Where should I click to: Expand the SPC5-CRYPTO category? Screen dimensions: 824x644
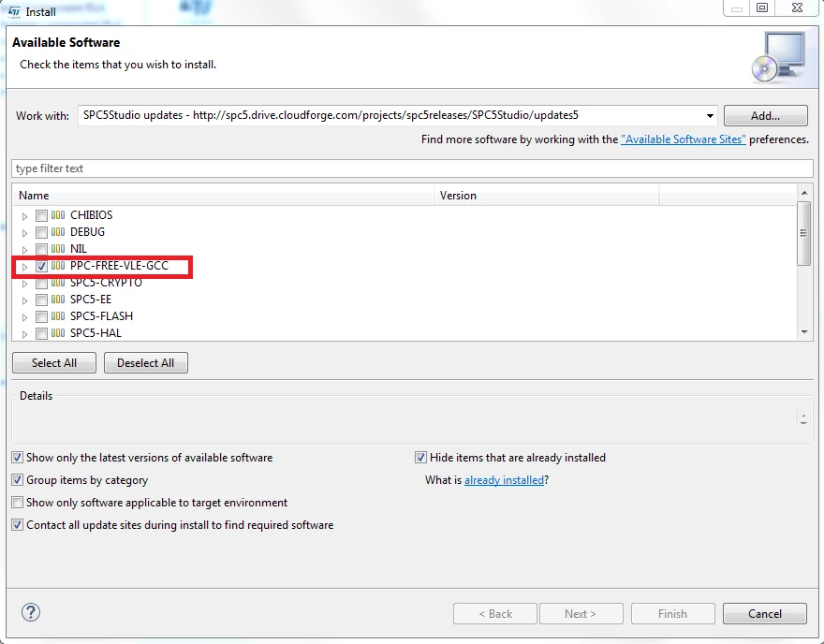click(x=24, y=284)
